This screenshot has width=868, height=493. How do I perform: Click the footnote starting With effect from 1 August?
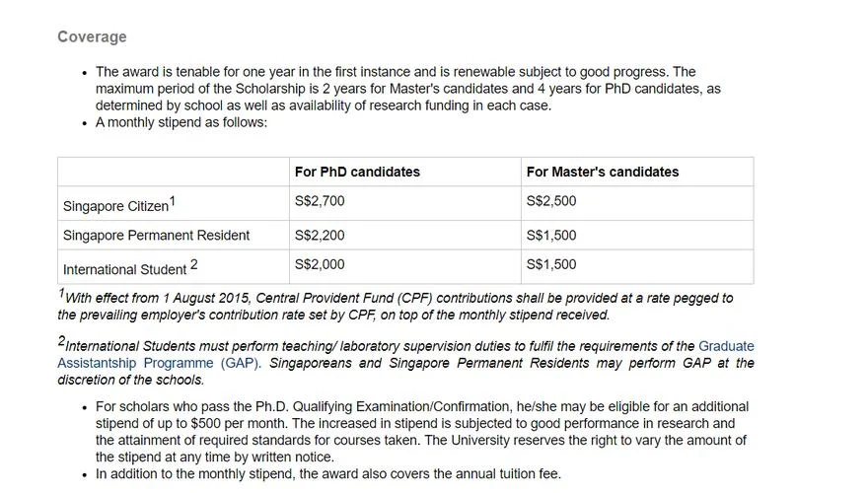click(396, 306)
